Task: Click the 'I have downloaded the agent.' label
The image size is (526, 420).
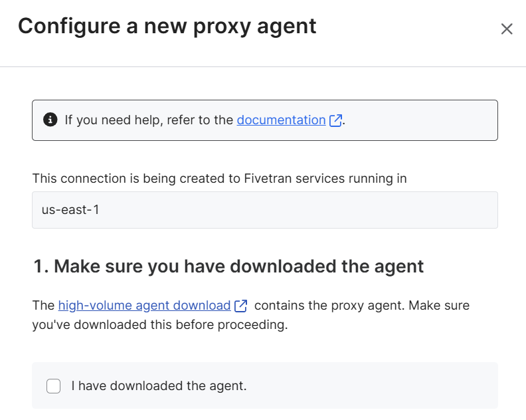Action: point(159,385)
